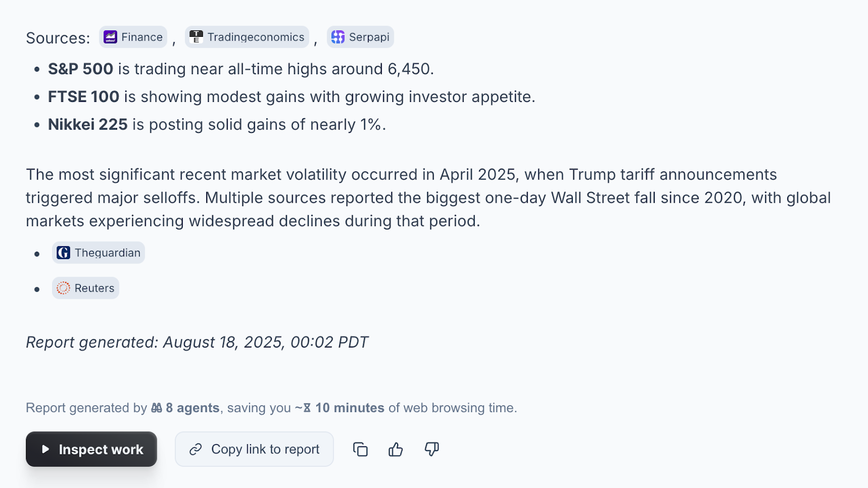The height and width of the screenshot is (488, 868).
Task: Click the chain link icon beside Copy link
Action: [196, 450]
